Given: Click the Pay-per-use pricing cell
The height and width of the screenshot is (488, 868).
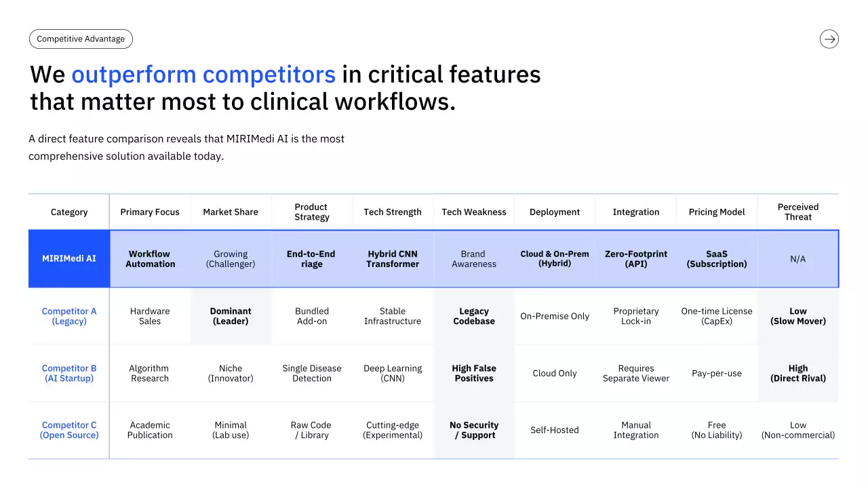Looking at the screenshot, I should (x=717, y=373).
